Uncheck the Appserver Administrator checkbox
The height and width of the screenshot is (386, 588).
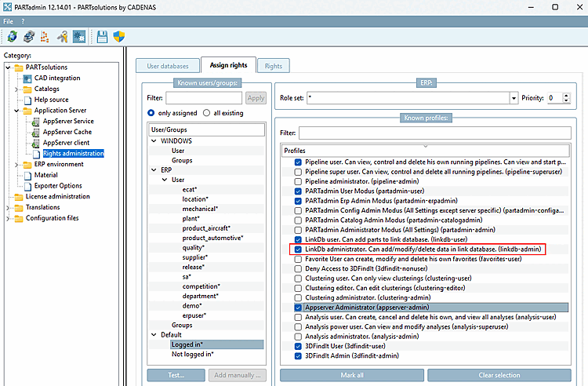[x=298, y=308]
